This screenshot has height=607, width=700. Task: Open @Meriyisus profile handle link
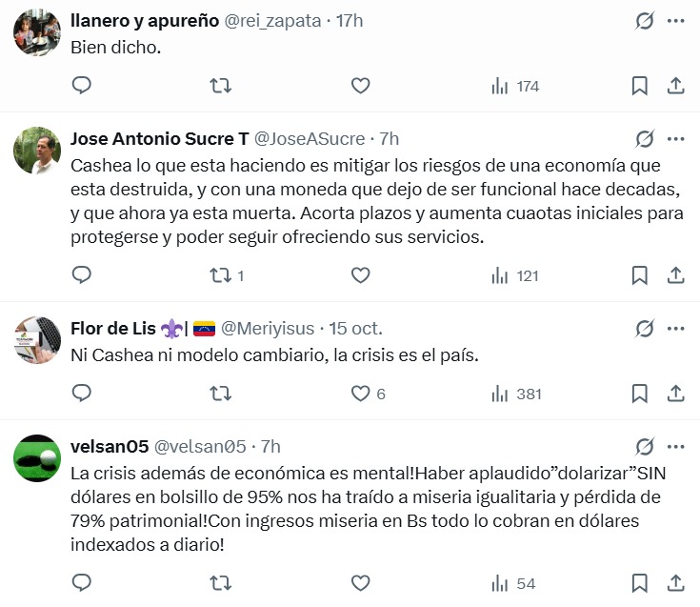coord(268,329)
